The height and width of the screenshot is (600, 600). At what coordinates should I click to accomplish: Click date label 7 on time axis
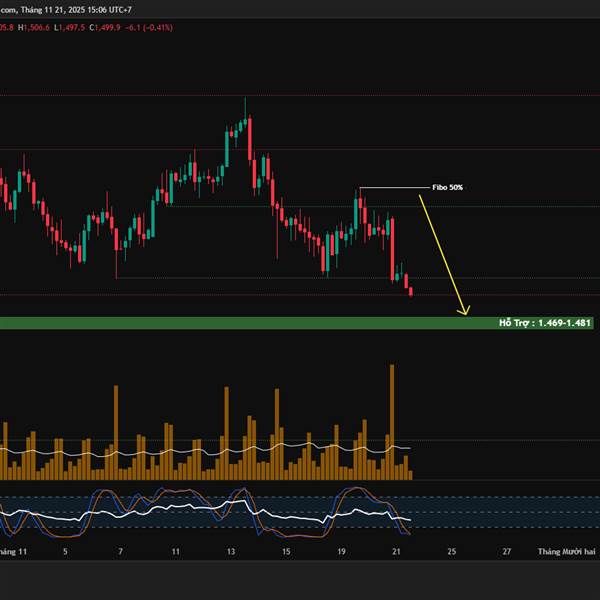[x=121, y=551]
